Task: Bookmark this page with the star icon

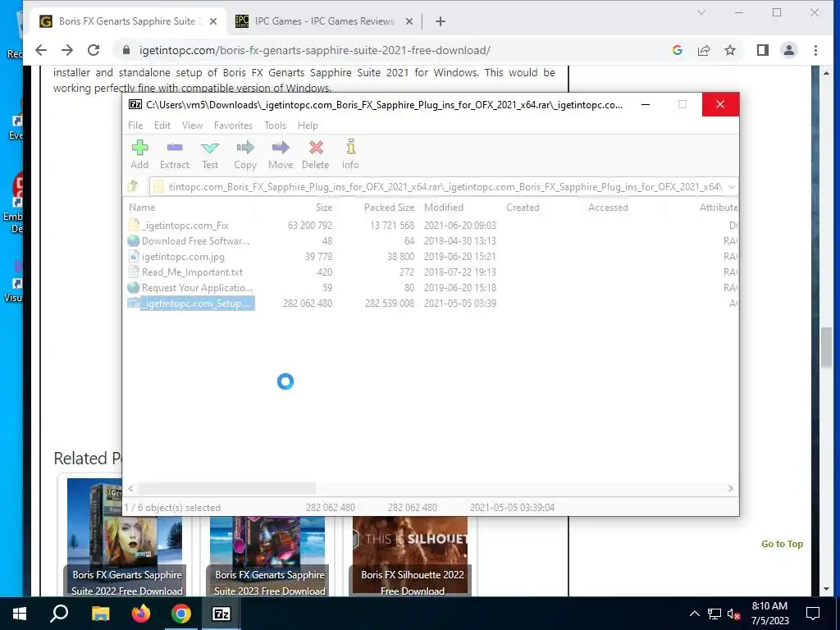Action: coord(729,50)
